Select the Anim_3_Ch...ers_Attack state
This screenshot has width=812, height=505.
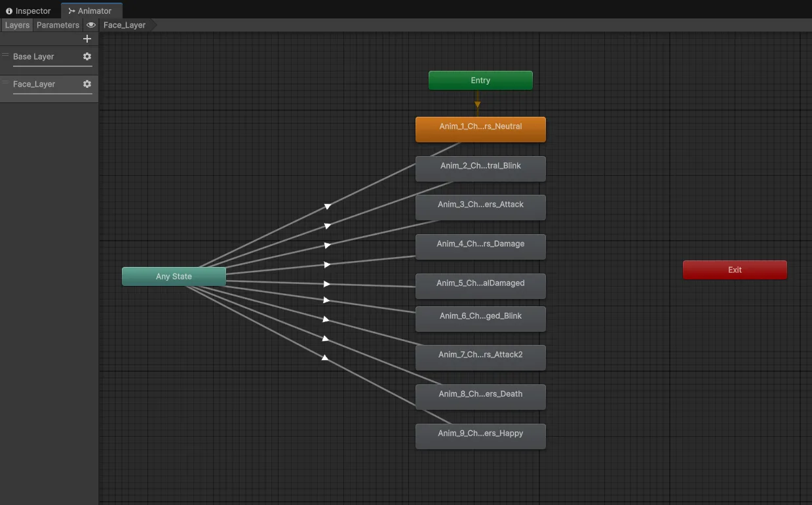[480, 207]
